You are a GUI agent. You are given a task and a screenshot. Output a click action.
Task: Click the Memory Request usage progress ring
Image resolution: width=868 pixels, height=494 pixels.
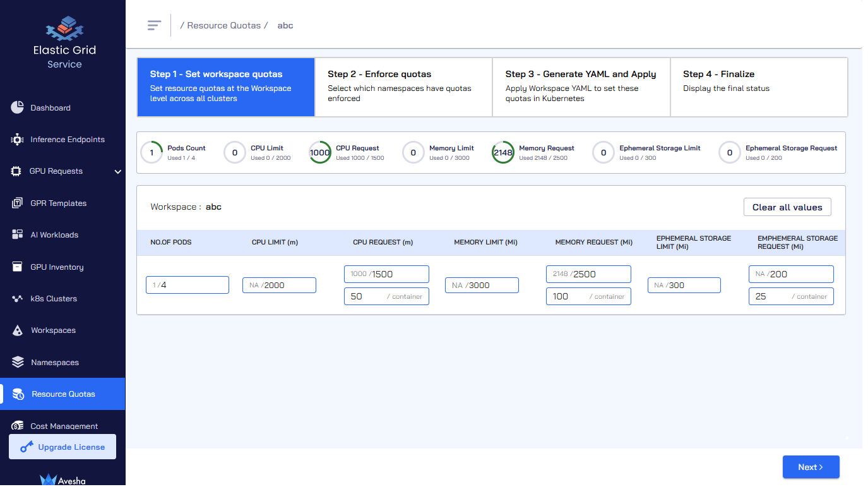point(502,152)
